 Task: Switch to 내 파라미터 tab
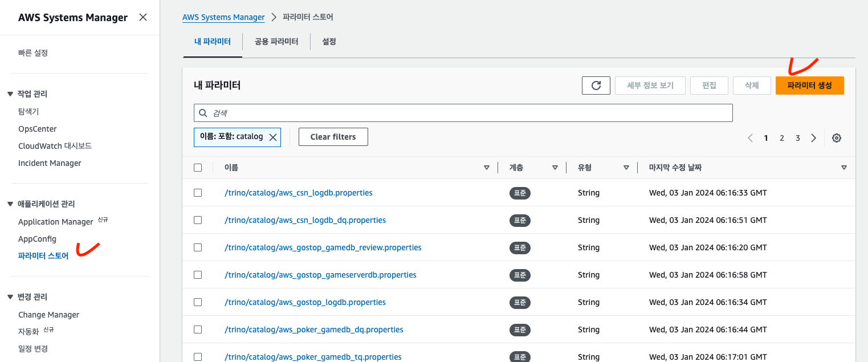[213, 42]
